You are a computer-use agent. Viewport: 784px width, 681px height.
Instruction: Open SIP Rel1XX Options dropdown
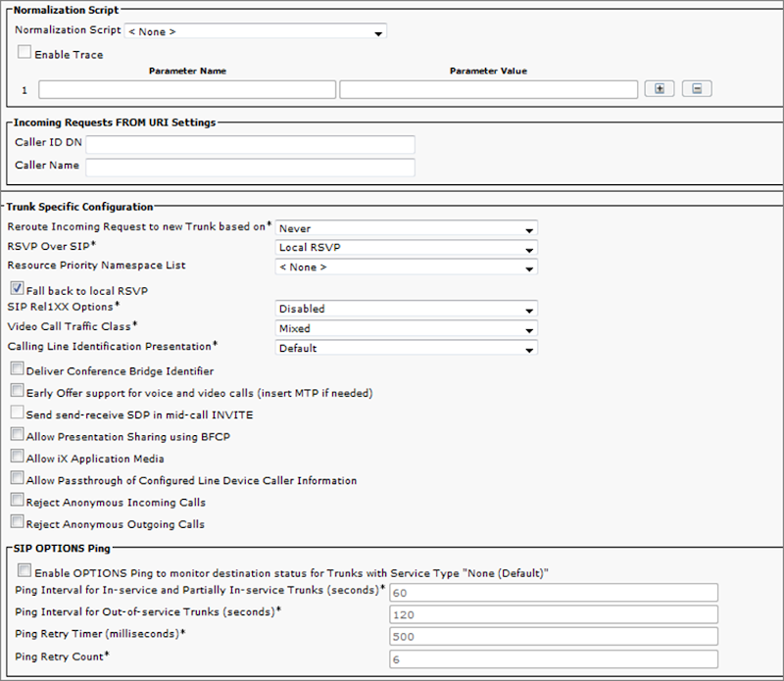pyautogui.click(x=406, y=309)
